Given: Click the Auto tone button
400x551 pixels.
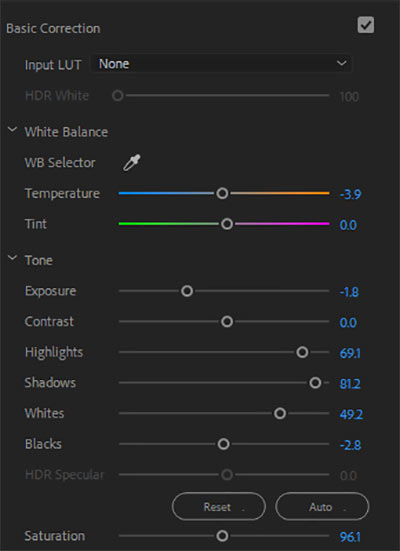Looking at the screenshot, I should [322, 506].
